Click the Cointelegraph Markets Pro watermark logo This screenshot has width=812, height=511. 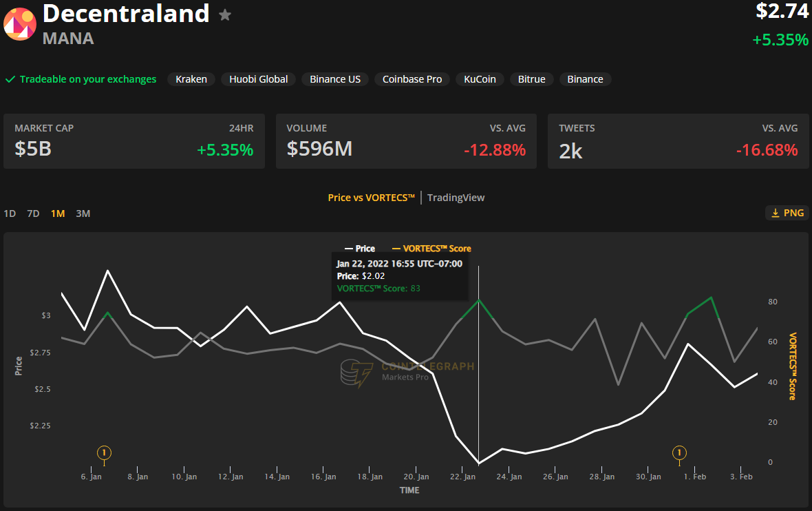(x=356, y=373)
